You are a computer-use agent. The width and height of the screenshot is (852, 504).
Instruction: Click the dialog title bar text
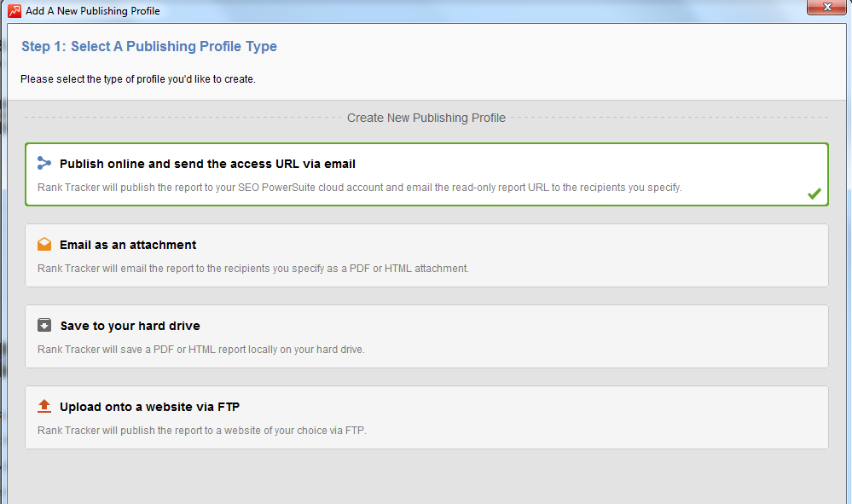coord(92,11)
